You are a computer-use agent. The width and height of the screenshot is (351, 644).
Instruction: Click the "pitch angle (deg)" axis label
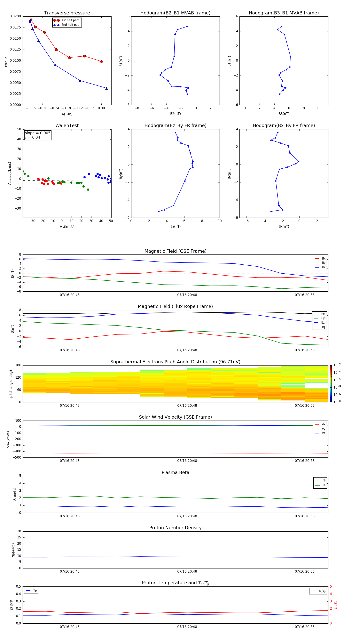11,384
